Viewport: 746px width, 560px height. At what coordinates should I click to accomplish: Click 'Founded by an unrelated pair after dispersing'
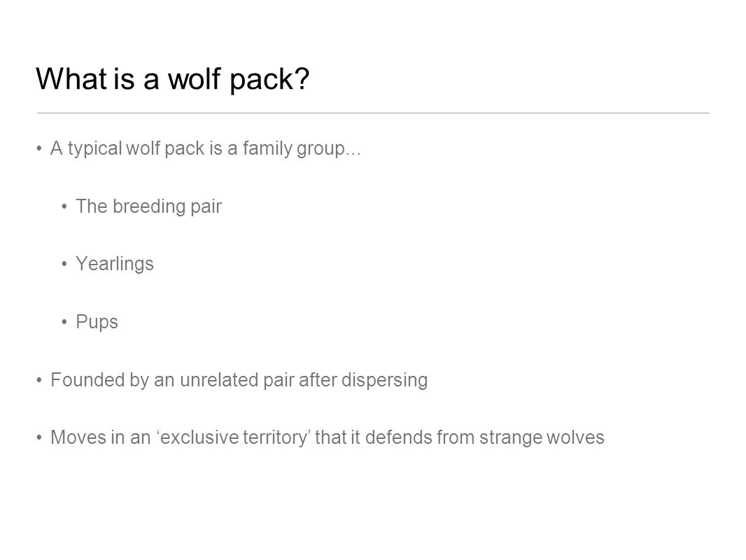click(x=239, y=381)
